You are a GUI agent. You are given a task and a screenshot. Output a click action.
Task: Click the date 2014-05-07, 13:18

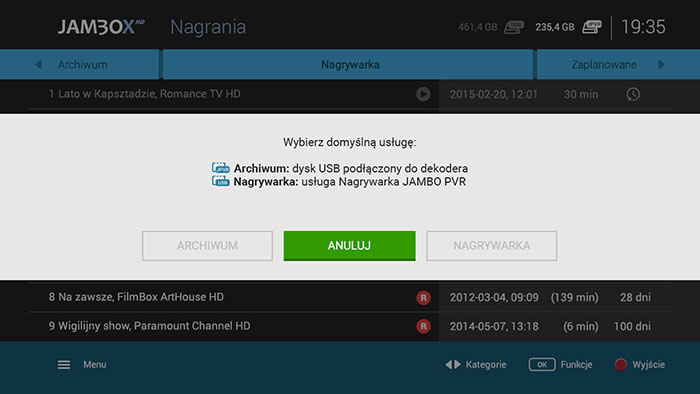pos(494,327)
